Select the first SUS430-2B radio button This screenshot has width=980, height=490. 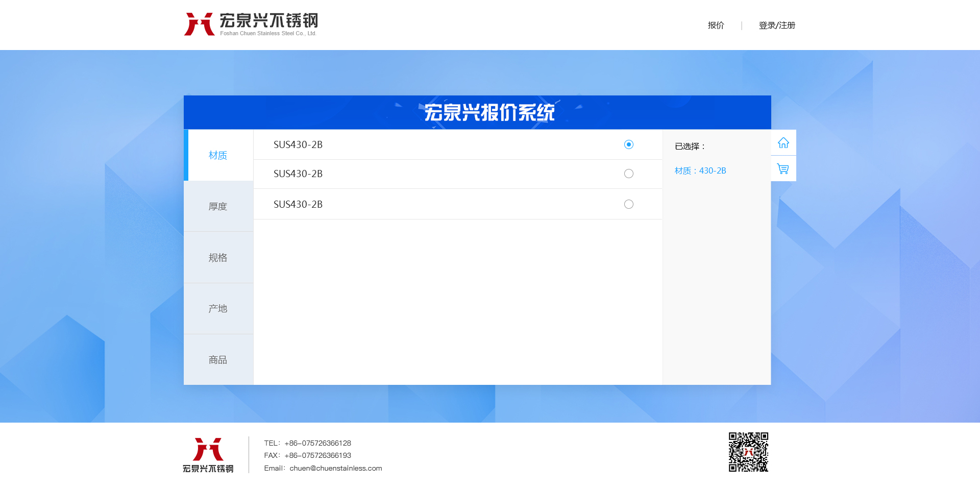[628, 144]
